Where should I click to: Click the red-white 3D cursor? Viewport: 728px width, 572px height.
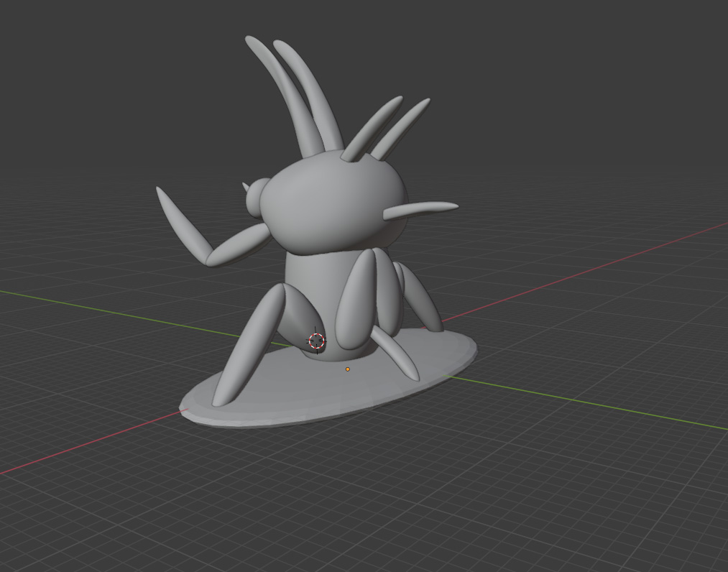(317, 341)
